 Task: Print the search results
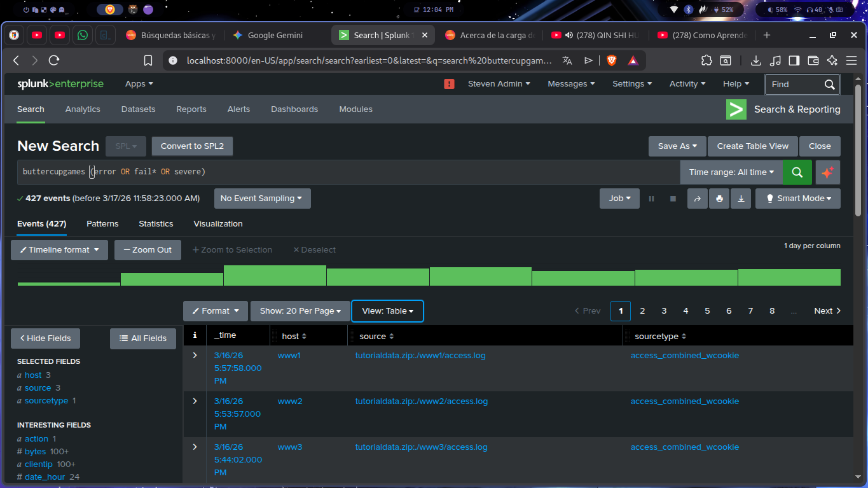point(719,199)
